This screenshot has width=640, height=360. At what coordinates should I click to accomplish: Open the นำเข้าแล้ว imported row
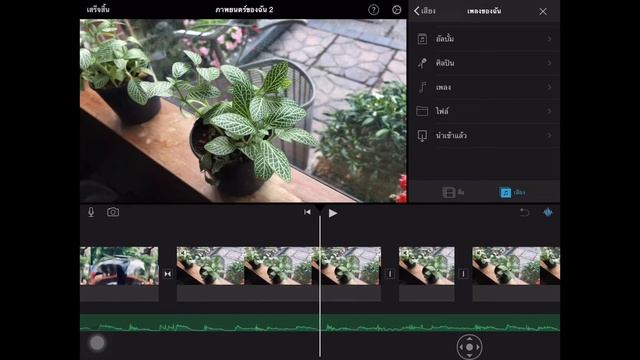484,135
